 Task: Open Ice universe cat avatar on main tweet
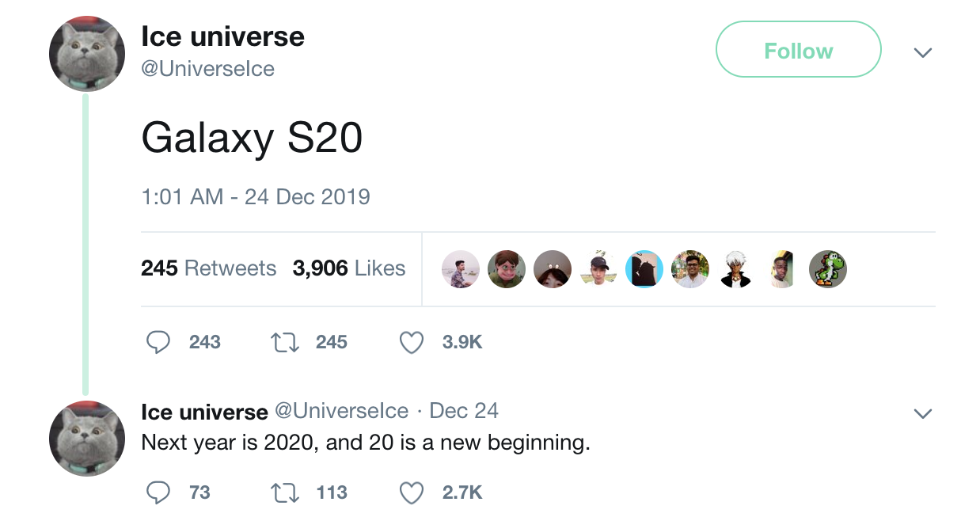pos(87,54)
